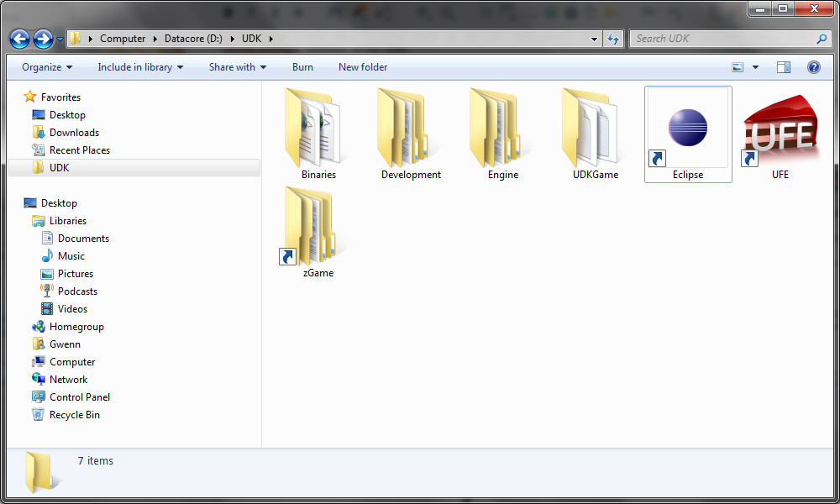This screenshot has height=504, width=840.
Task: Open the Share with dropdown
Action: tap(237, 67)
